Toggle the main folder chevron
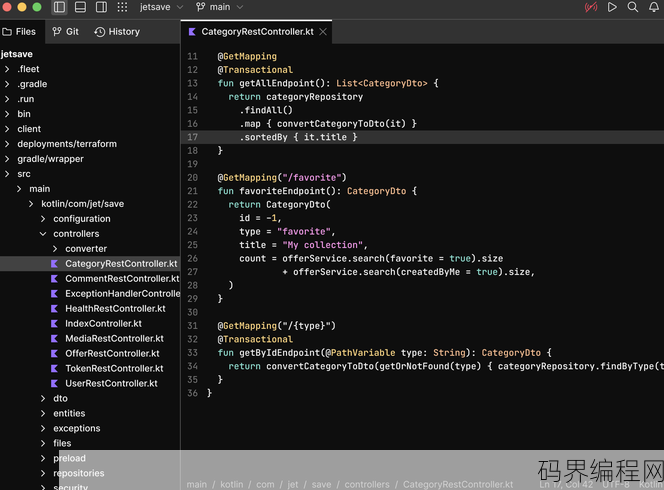The height and width of the screenshot is (490, 664). [19, 189]
